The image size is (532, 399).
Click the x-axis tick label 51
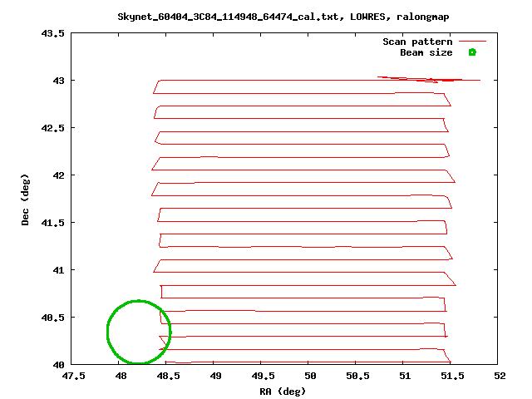click(405, 376)
